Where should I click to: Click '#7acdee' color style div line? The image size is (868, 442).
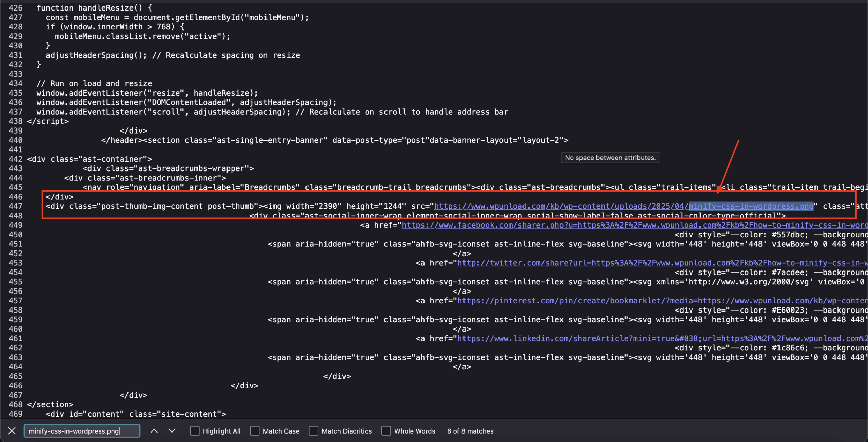(x=771, y=272)
